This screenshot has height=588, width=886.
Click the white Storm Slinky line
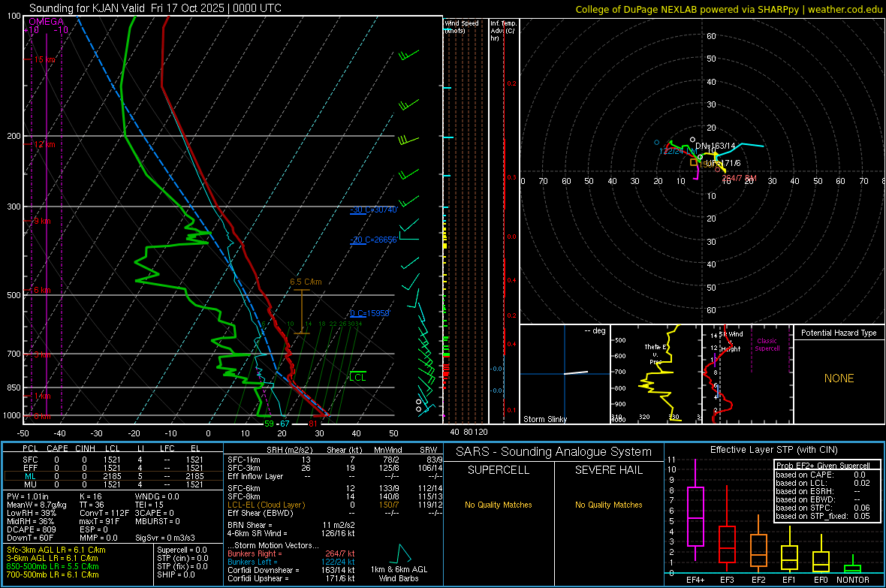pyautogui.click(x=576, y=372)
